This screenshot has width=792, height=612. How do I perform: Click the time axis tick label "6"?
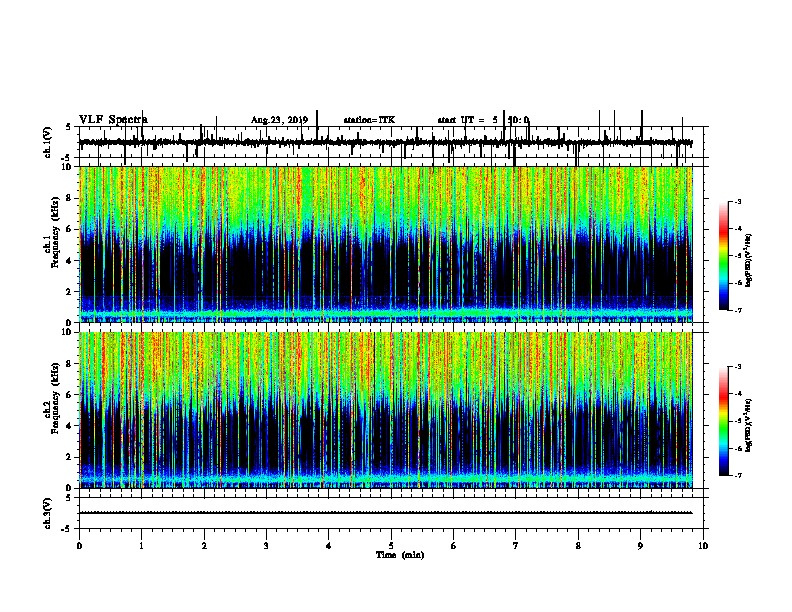453,546
